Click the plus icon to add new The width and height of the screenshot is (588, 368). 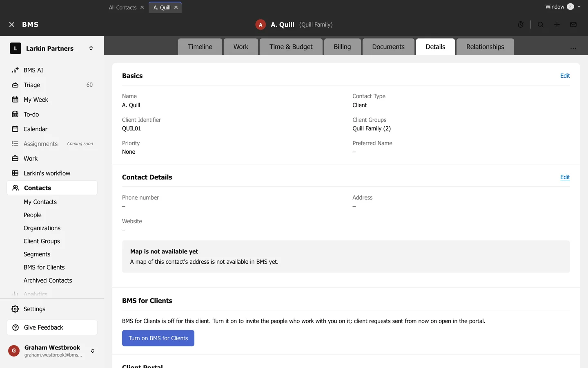click(557, 25)
